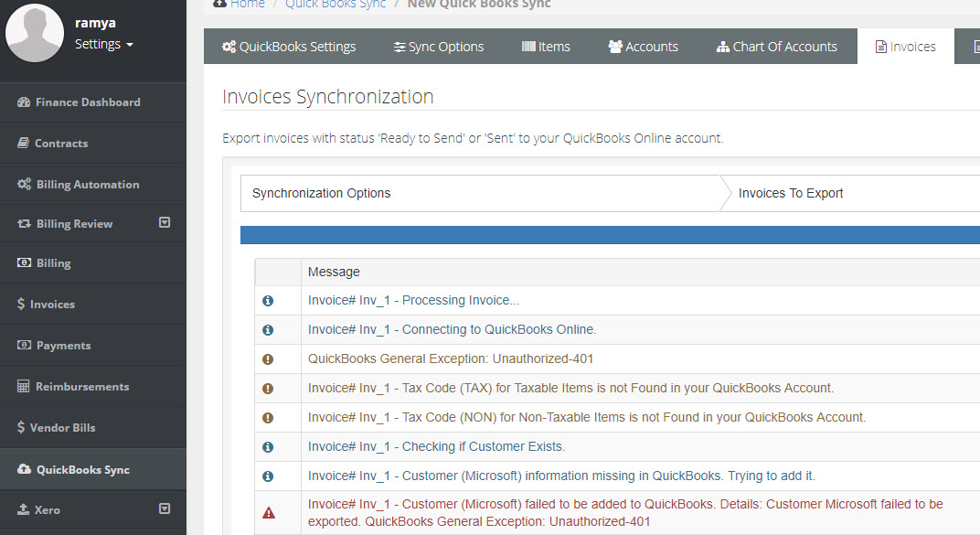Switch to Sync Options tab
Viewport: 980px width, 535px height.
[439, 47]
